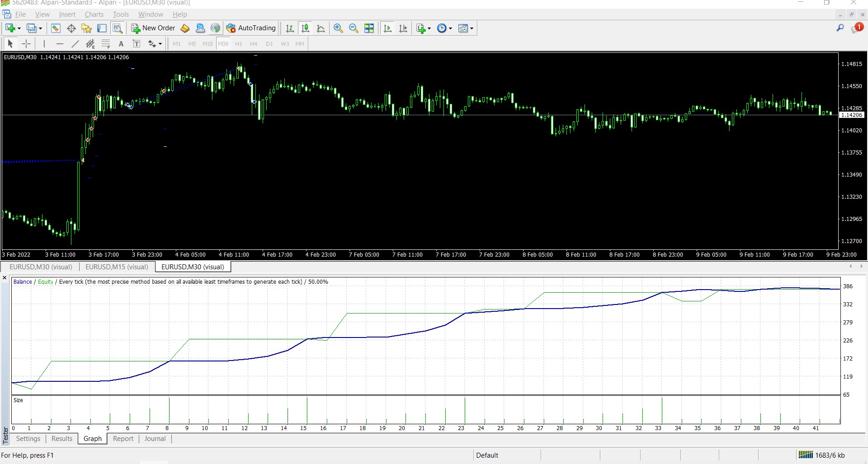Select the Fibonacci Retracement tool
868x464 pixels.
point(106,44)
